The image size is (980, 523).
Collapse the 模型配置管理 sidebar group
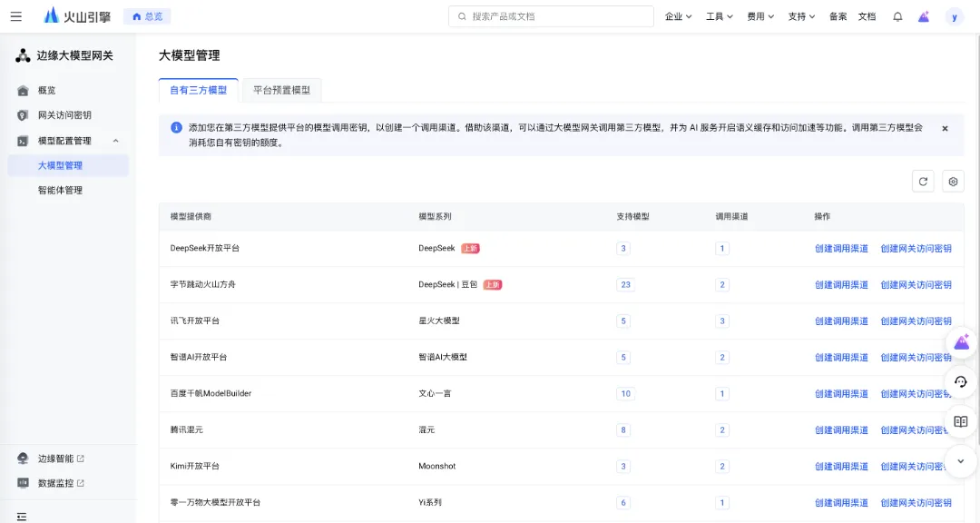pyautogui.click(x=115, y=141)
